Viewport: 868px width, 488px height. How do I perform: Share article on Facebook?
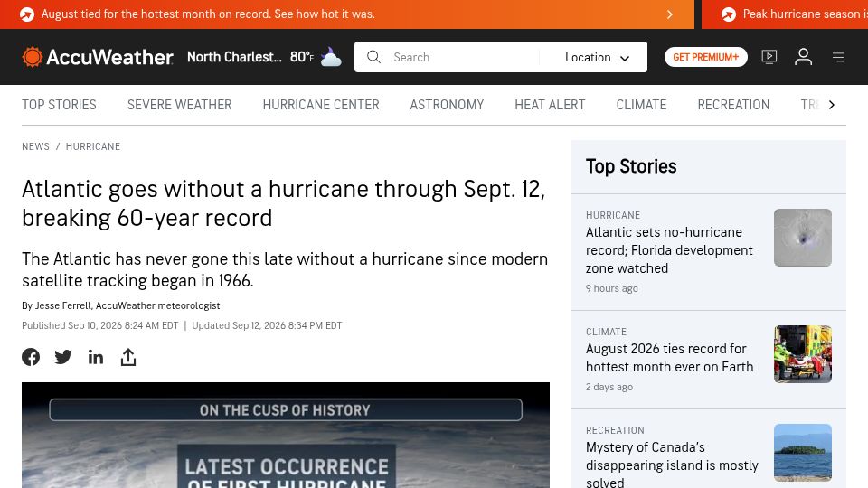point(31,357)
